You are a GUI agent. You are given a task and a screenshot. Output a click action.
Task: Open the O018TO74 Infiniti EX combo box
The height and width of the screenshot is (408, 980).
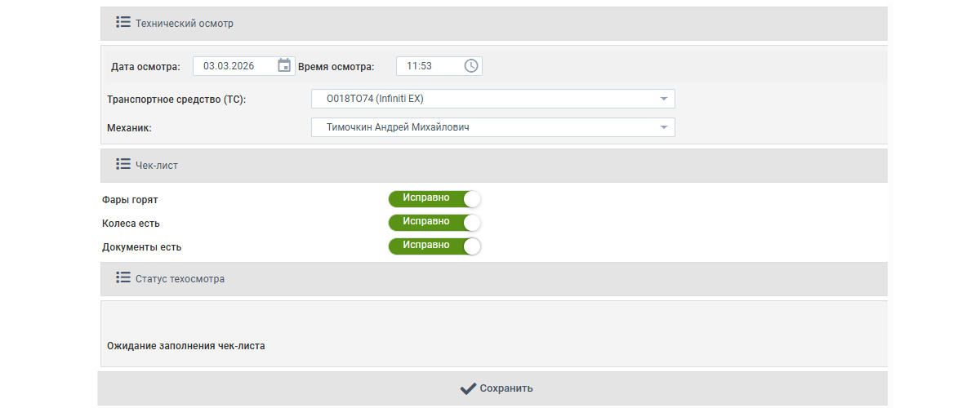[482, 99]
